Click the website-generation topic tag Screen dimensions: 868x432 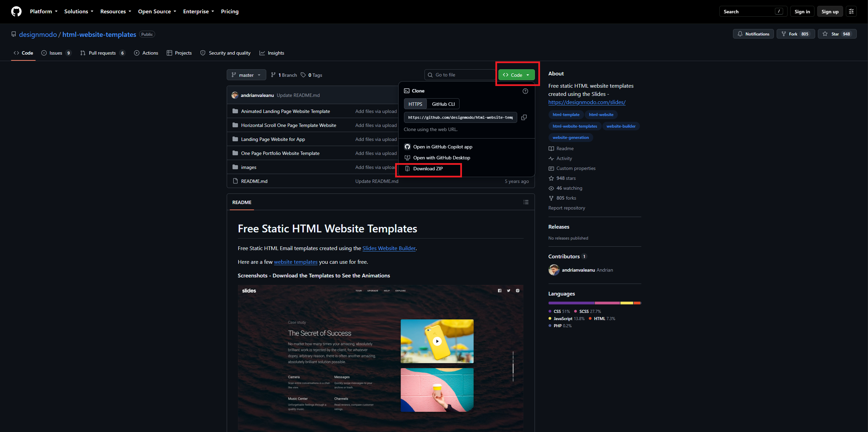tap(571, 138)
